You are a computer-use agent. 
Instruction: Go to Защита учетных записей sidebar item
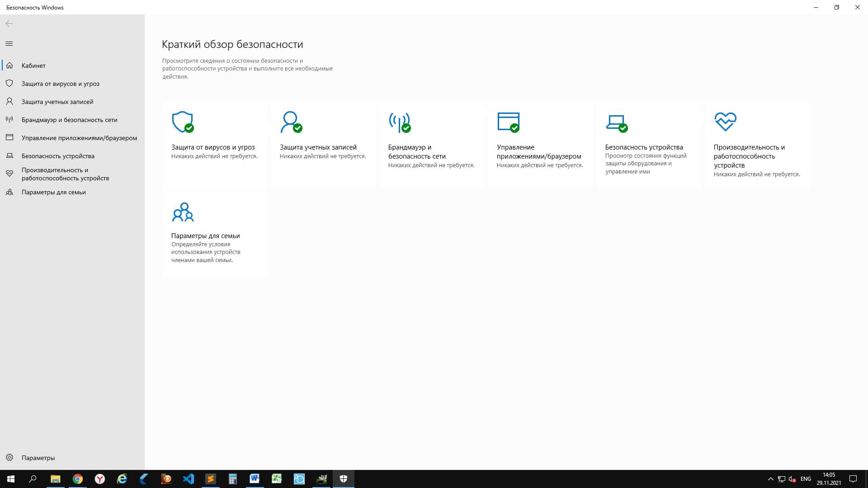click(57, 102)
